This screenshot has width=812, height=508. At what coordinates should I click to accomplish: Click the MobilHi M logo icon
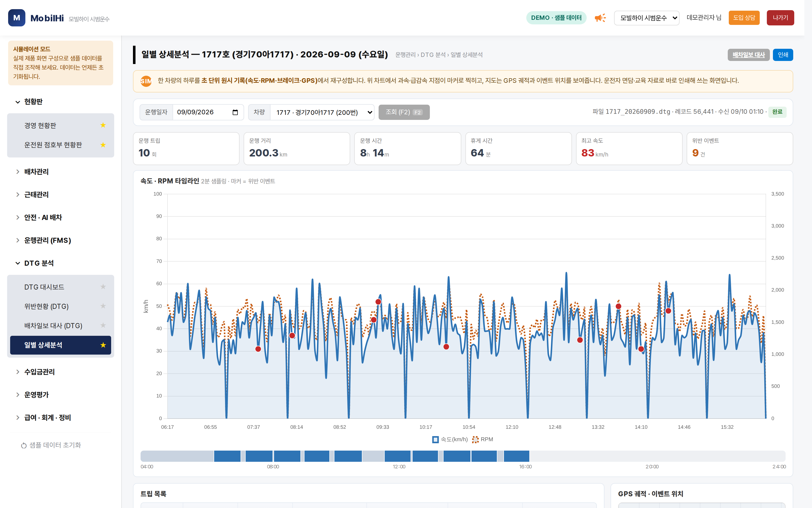coord(16,18)
